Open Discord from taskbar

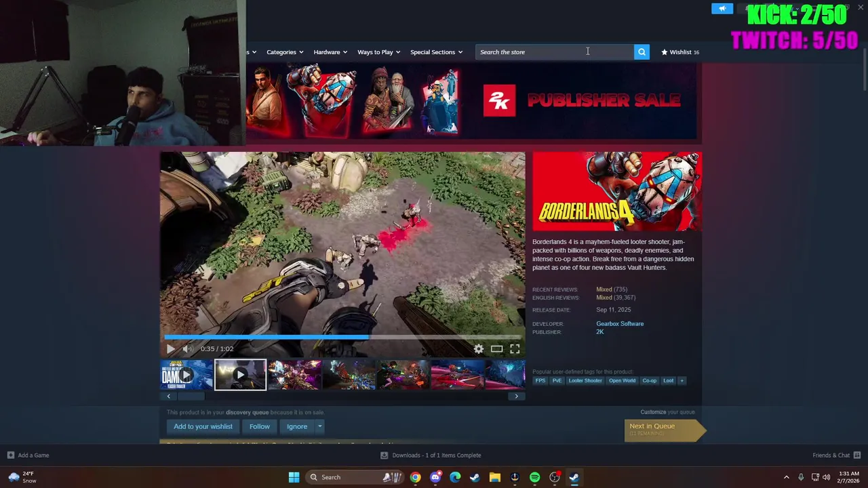tap(435, 477)
